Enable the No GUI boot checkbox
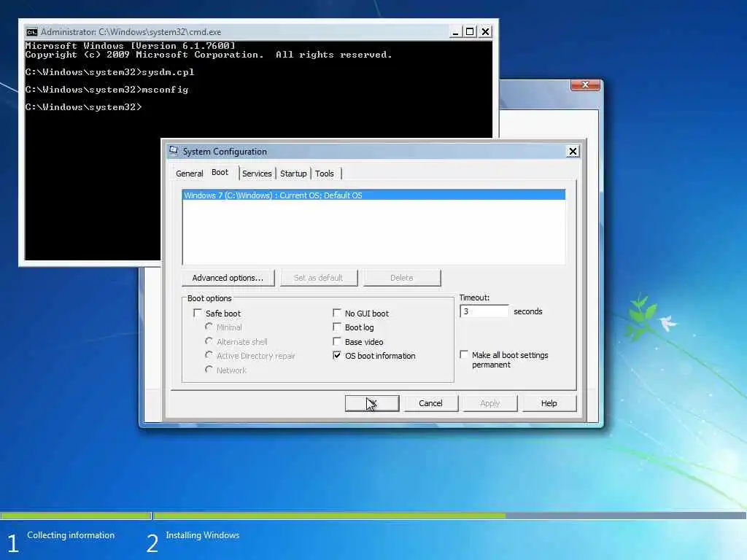Viewport: 747px width, 560px height. [x=337, y=313]
